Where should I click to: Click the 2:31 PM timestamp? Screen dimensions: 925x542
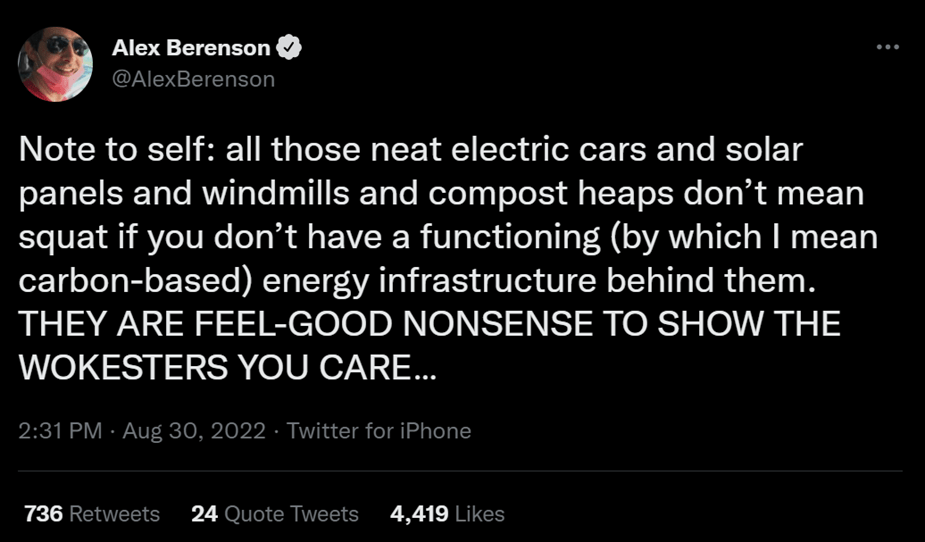62,431
